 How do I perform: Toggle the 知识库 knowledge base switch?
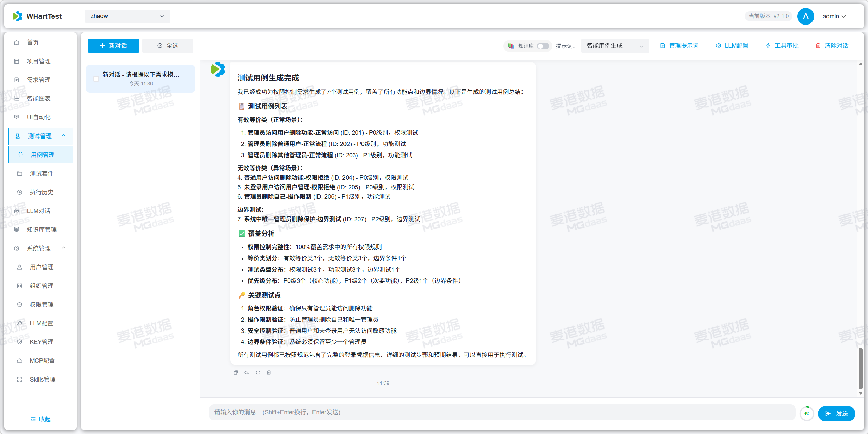pyautogui.click(x=543, y=46)
